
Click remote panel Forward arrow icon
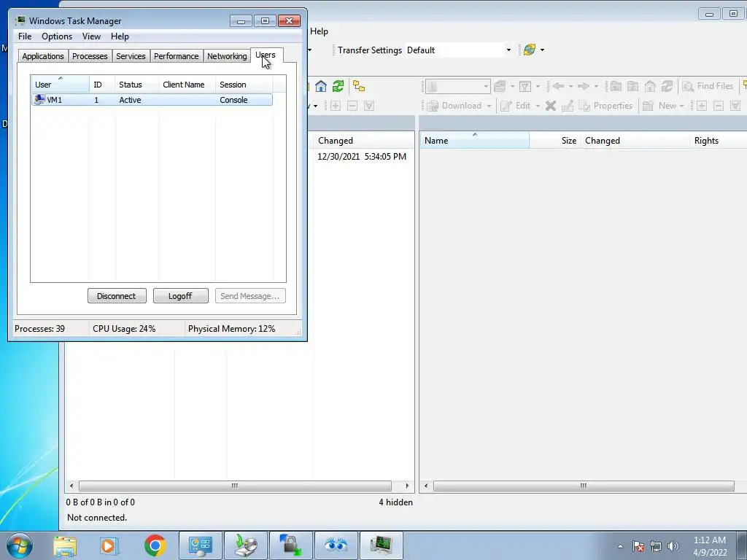[583, 86]
